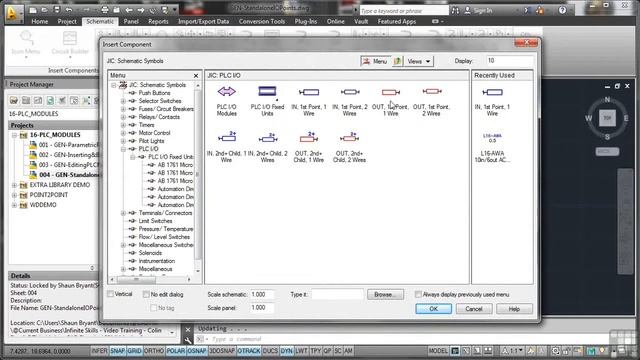Expand the Relays/ Contacts tree node
640x360 pixels.
tap(123, 117)
